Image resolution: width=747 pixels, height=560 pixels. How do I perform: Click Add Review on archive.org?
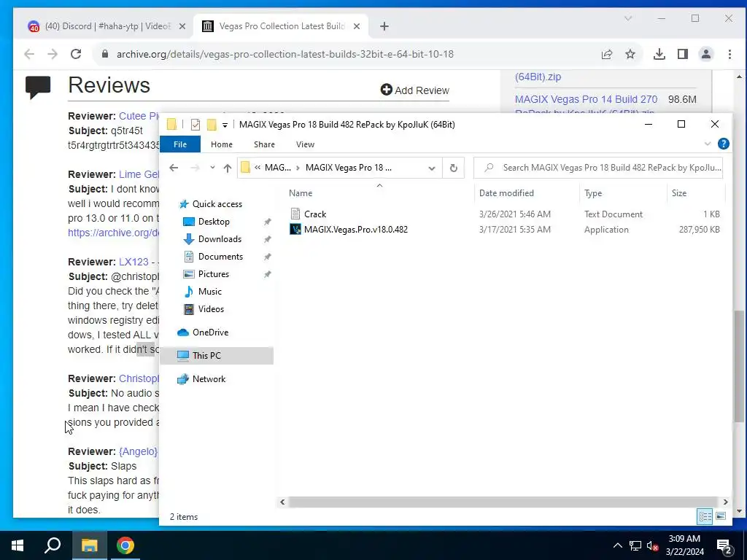(x=415, y=90)
